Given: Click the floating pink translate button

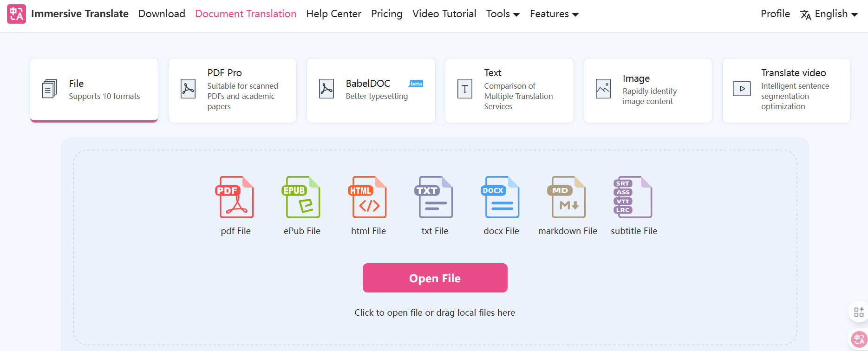Looking at the screenshot, I should (859, 339).
